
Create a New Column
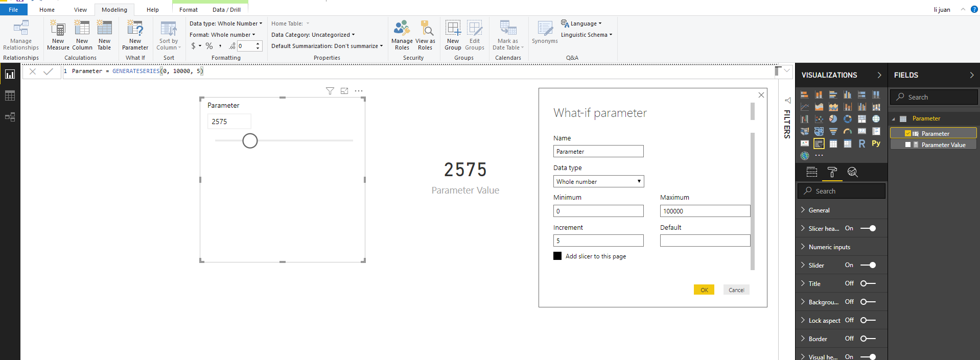82,35
